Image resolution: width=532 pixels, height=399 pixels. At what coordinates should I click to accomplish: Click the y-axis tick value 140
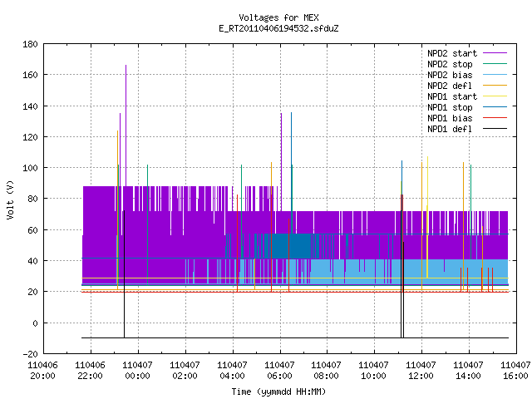click(x=30, y=106)
